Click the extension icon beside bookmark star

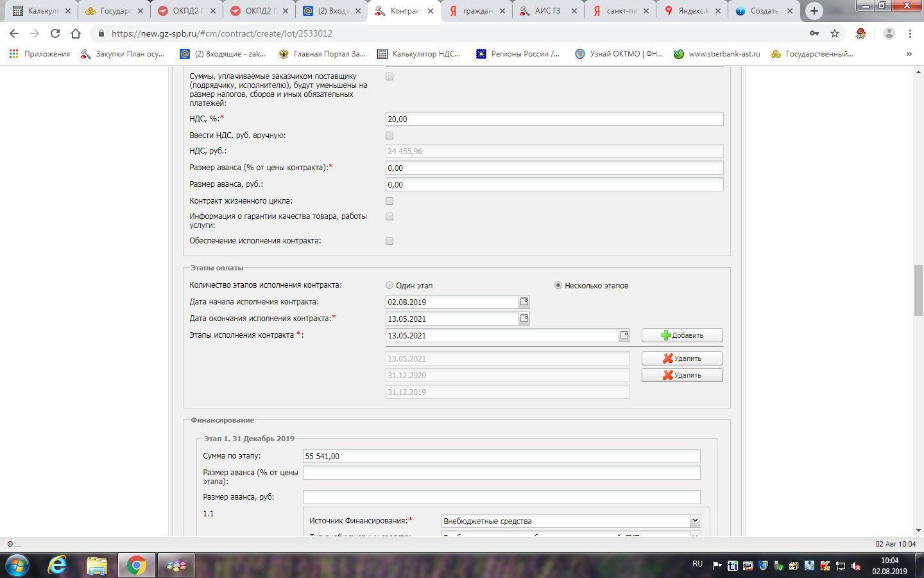(860, 33)
